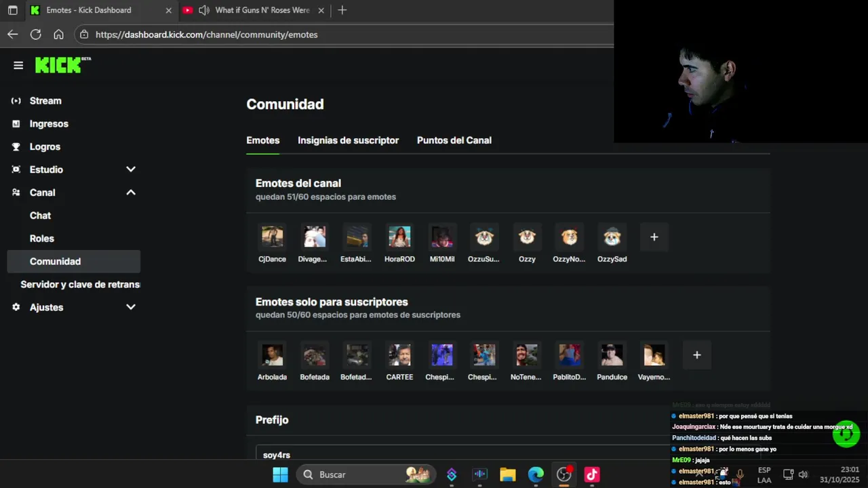The image size is (868, 488).
Task: Select Comunidad in the sidebar
Action: (73, 262)
